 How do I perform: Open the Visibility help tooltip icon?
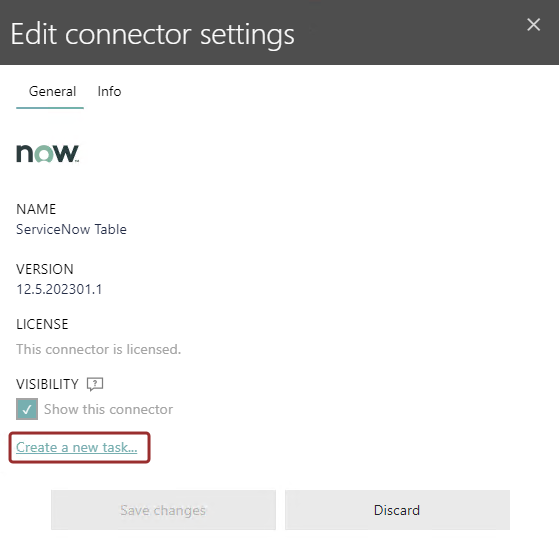[95, 384]
